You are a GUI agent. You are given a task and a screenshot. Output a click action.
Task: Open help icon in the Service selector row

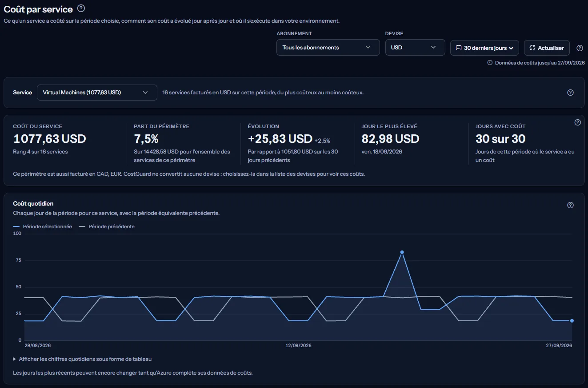tap(571, 93)
